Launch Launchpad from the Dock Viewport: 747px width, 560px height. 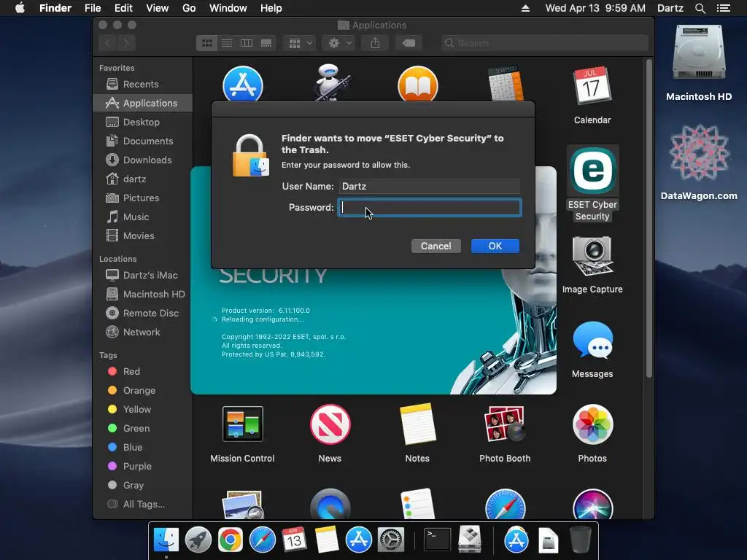198,540
